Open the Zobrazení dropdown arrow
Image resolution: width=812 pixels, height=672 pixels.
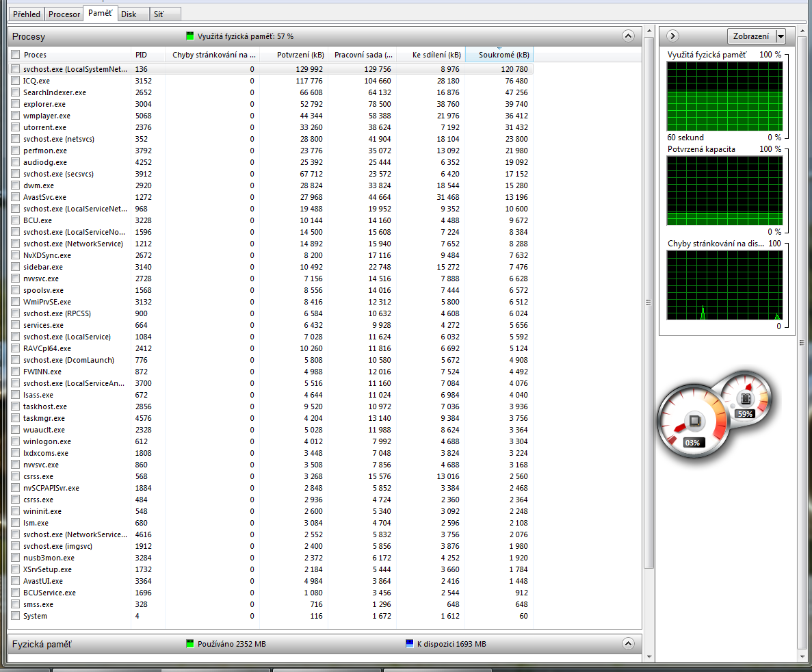781,36
